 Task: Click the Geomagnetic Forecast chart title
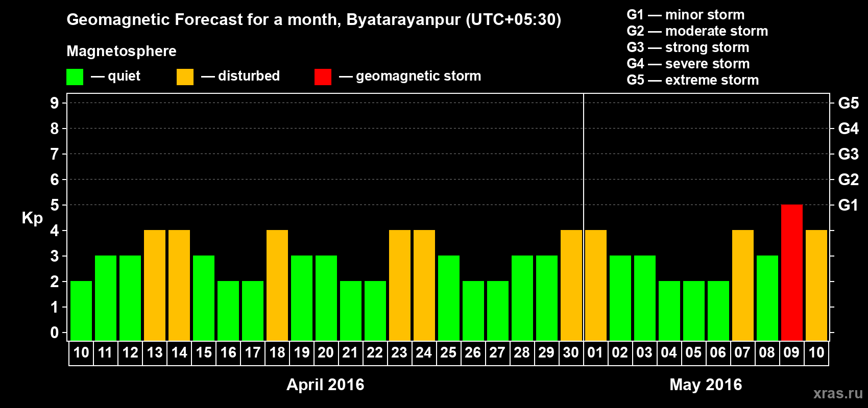pyautogui.click(x=314, y=20)
